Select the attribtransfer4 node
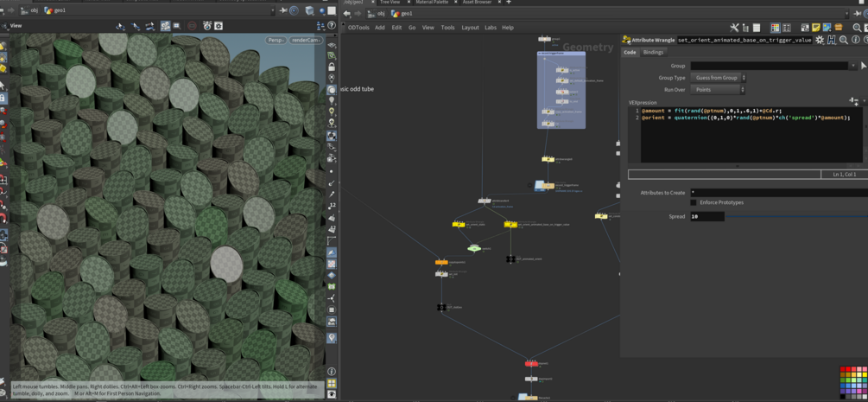The width and height of the screenshot is (868, 402). tap(485, 201)
